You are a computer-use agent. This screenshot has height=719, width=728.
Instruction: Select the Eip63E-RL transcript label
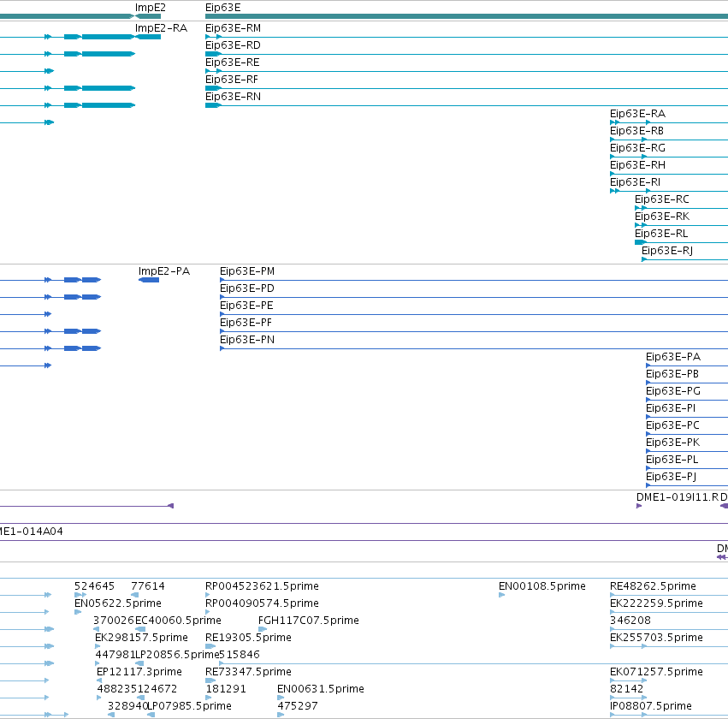661,235
